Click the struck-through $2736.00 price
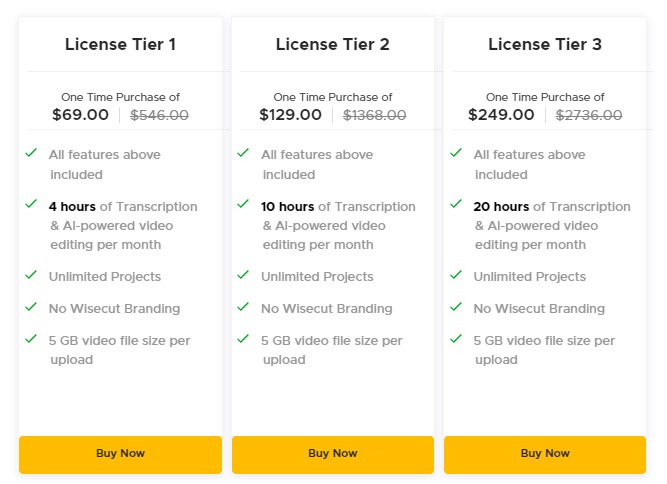Viewport: 667px width, 484px height. [589, 115]
